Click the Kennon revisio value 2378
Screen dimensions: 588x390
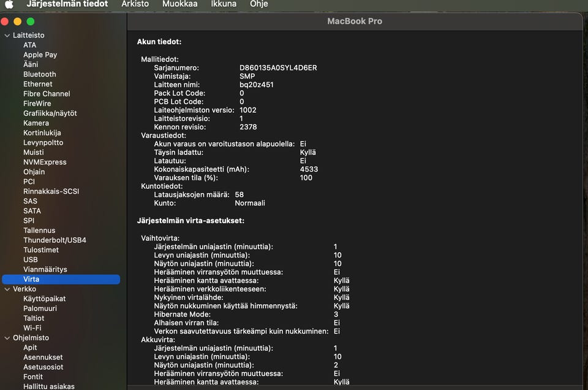(x=248, y=128)
